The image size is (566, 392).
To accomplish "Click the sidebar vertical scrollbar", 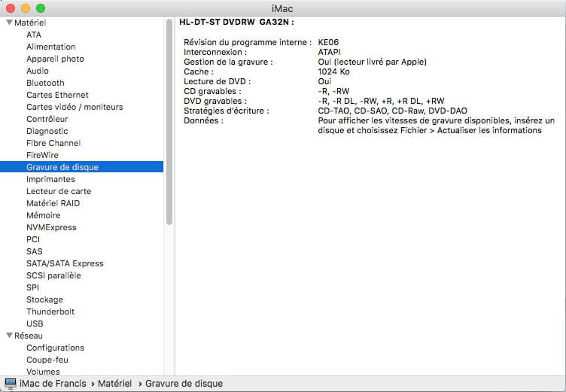I will pyautogui.click(x=169, y=122).
